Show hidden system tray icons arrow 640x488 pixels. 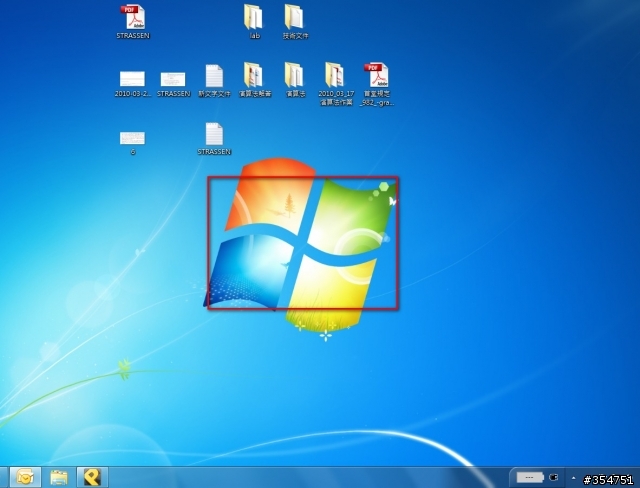pos(573,478)
